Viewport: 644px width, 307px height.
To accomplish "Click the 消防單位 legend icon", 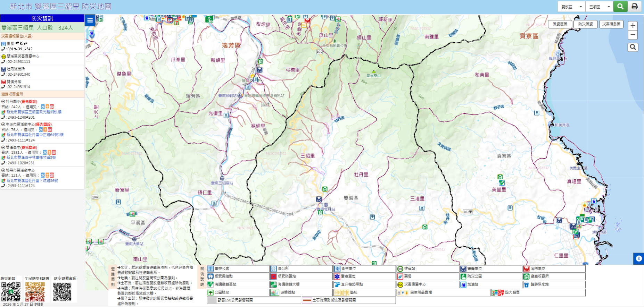I will pos(527,269).
